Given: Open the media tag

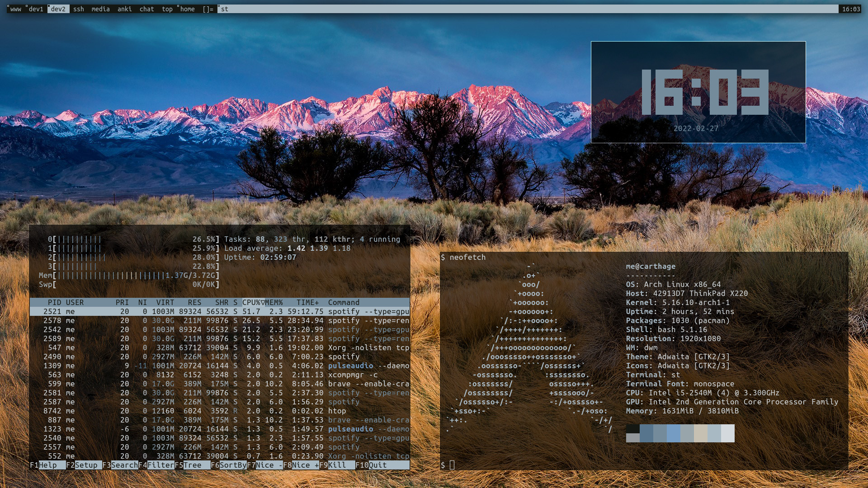Looking at the screenshot, I should click(100, 9).
